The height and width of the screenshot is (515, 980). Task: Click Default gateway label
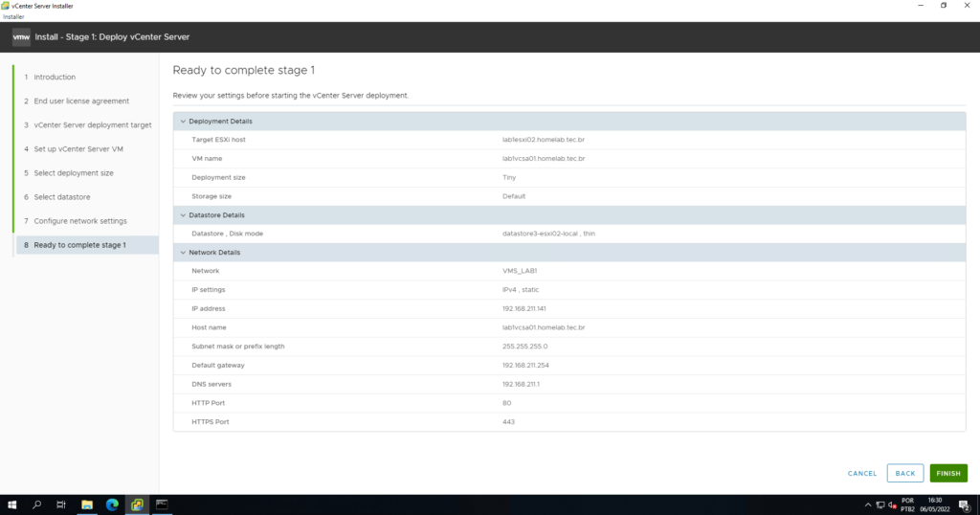coord(217,365)
